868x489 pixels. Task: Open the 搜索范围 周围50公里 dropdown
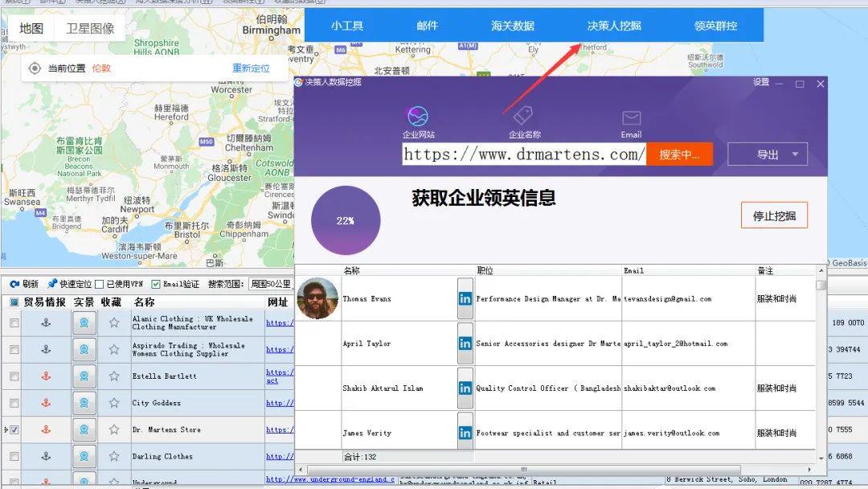[x=271, y=284]
